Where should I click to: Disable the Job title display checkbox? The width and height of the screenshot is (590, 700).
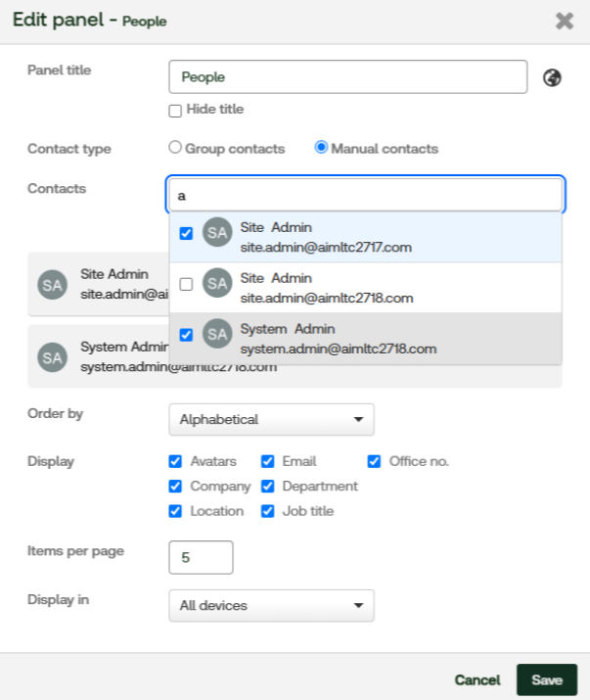268,511
